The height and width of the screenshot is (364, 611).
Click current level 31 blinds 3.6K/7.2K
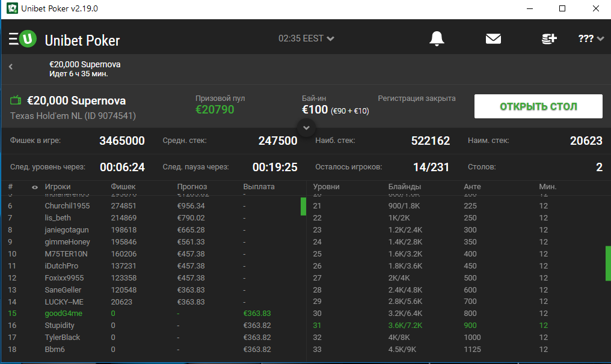(405, 326)
